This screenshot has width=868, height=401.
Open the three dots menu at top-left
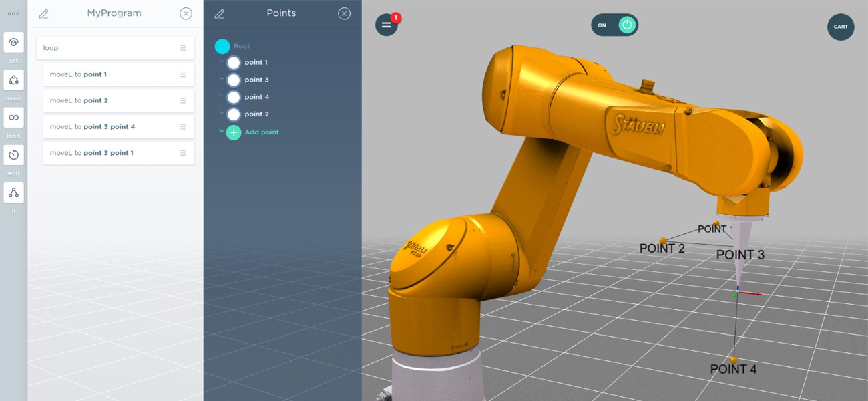tap(13, 13)
